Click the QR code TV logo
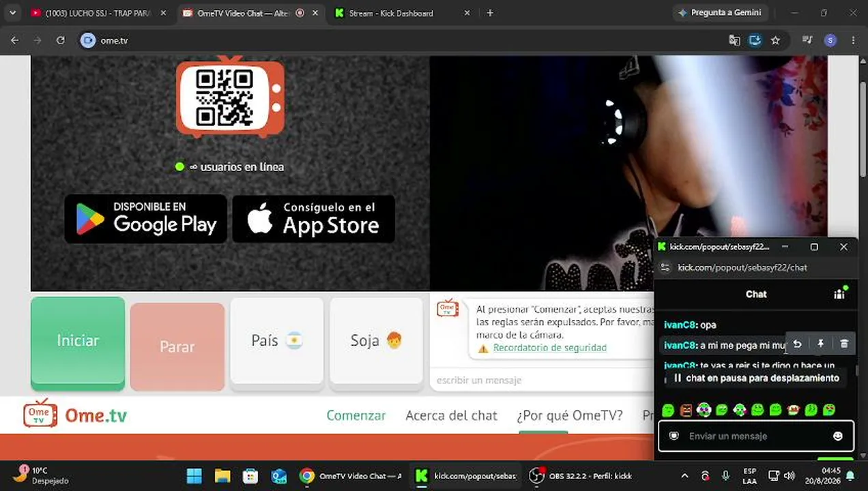 pos(230,97)
